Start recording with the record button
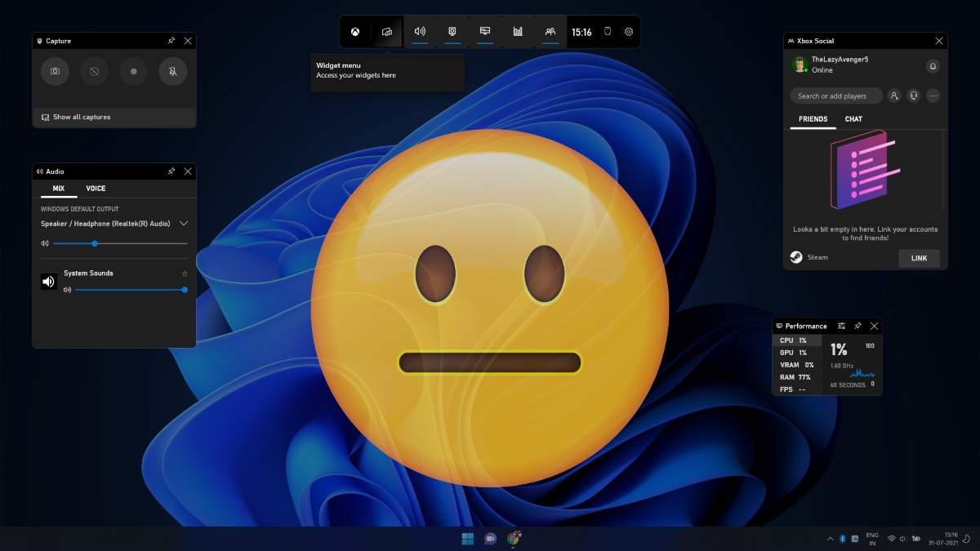The image size is (980, 551). tap(133, 71)
